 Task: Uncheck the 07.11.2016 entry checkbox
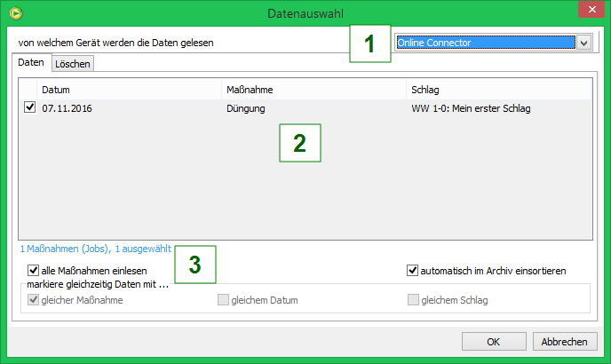tap(29, 108)
